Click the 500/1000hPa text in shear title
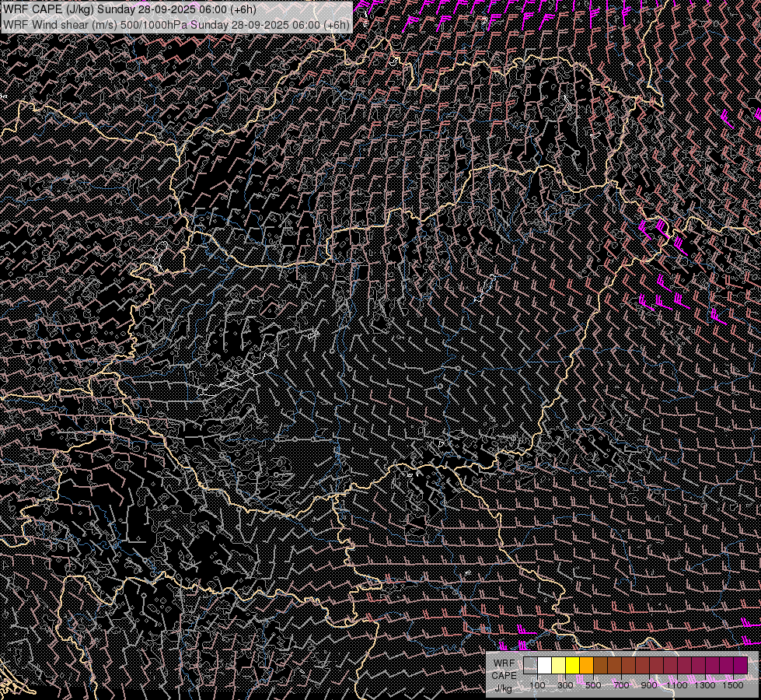This screenshot has width=761, height=700. (154, 24)
